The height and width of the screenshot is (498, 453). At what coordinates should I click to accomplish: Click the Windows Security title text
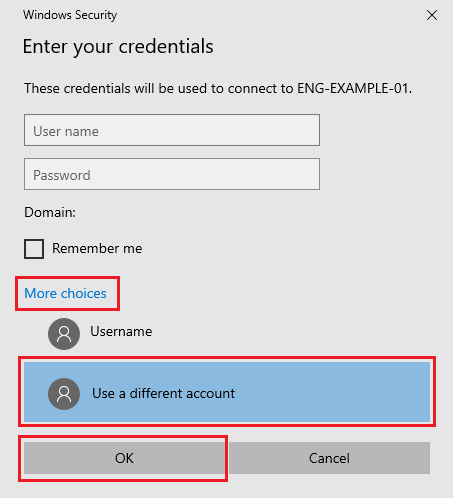click(70, 15)
